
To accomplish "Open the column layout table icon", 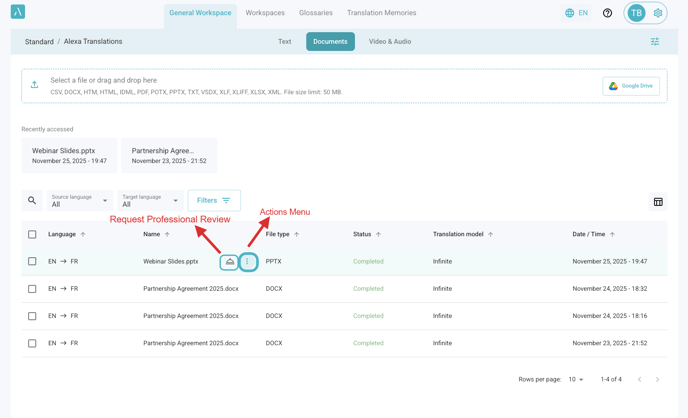I will point(658,202).
